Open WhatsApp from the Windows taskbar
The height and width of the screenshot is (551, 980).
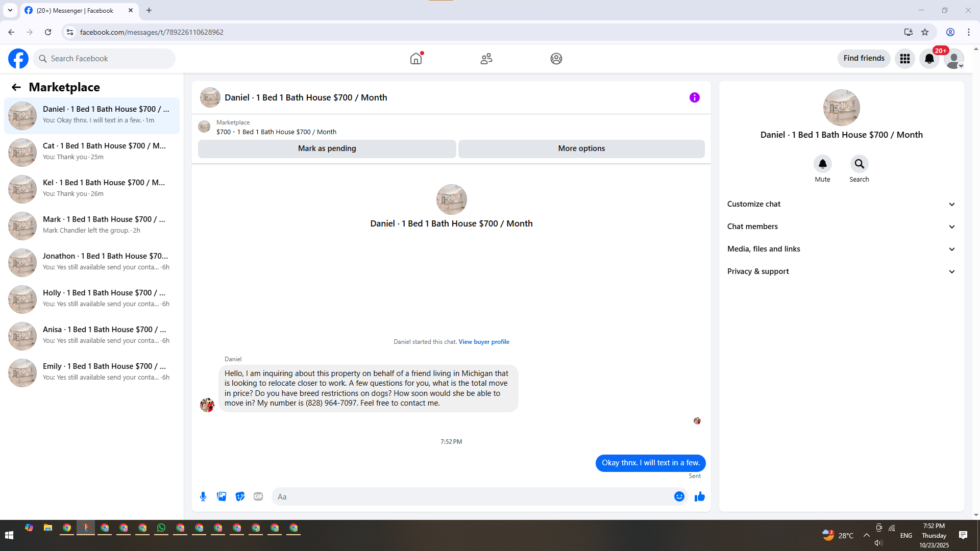coord(161,528)
